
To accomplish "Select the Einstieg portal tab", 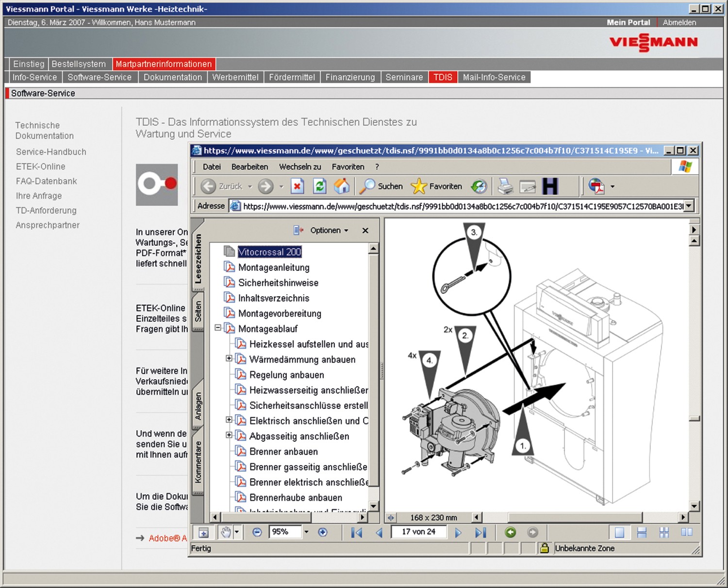I will coord(29,64).
